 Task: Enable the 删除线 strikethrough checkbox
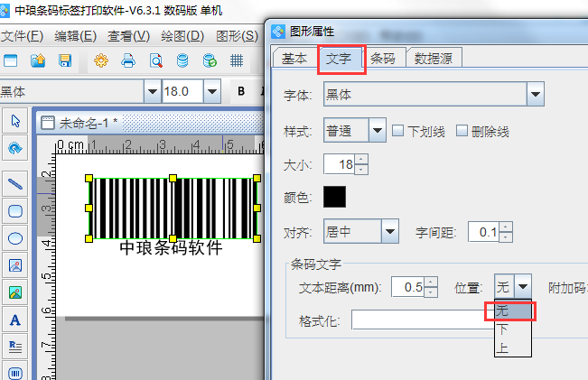[462, 131]
